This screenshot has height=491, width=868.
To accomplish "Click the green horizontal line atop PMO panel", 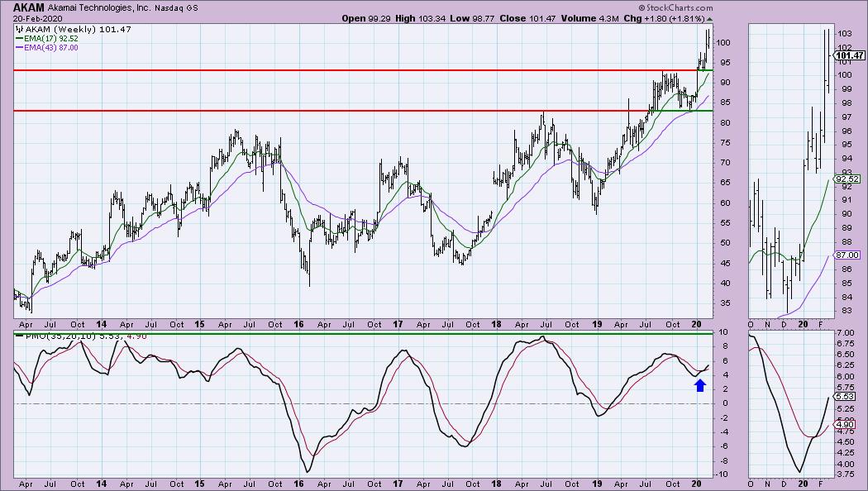I will tap(363, 333).
